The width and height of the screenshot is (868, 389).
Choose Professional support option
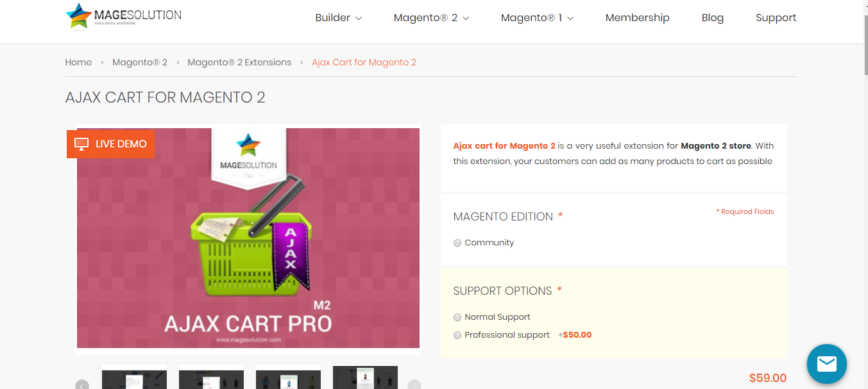[x=457, y=335]
